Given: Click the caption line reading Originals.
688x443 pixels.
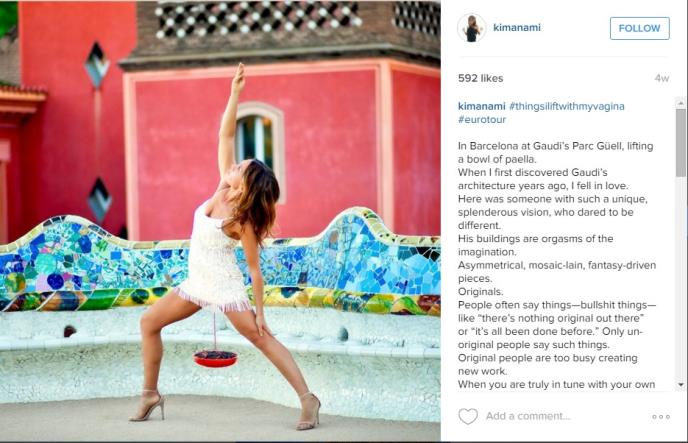Looking at the screenshot, I should [x=480, y=292].
